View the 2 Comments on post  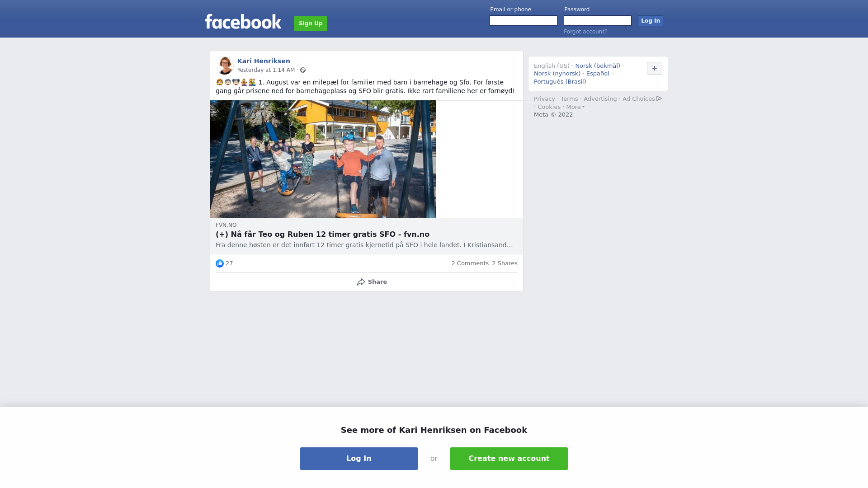tap(470, 263)
